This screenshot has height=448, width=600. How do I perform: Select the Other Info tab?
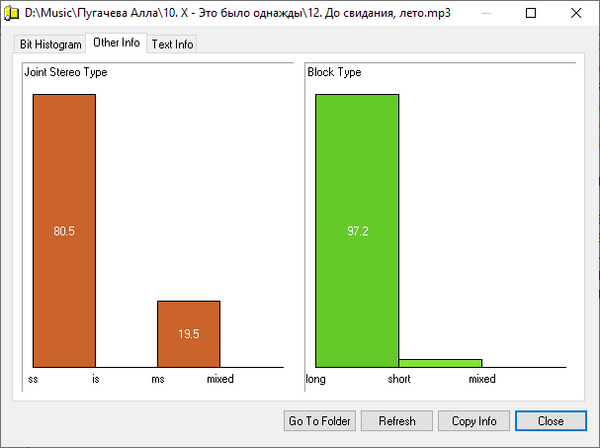tap(116, 43)
